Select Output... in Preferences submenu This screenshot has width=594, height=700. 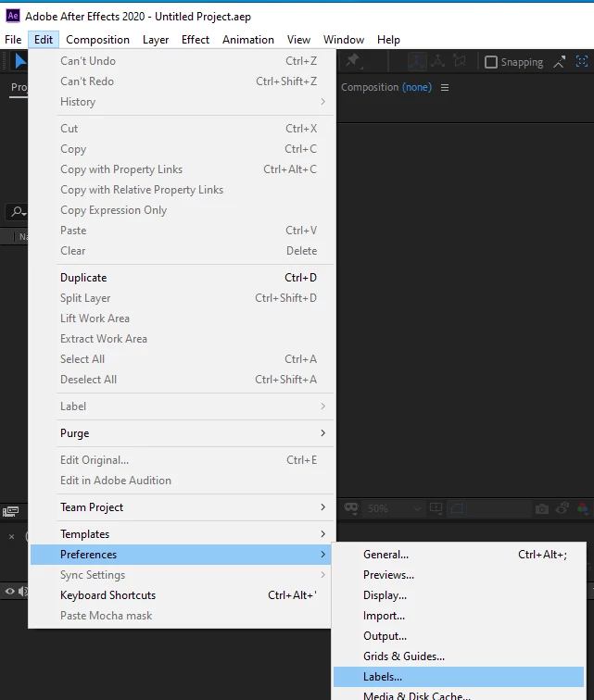[459, 636]
